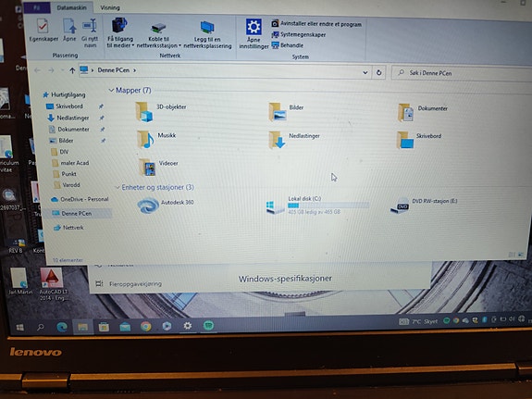The image size is (532, 399).
Task: Open the Autodesk 360 drive icon
Action: pos(148,206)
